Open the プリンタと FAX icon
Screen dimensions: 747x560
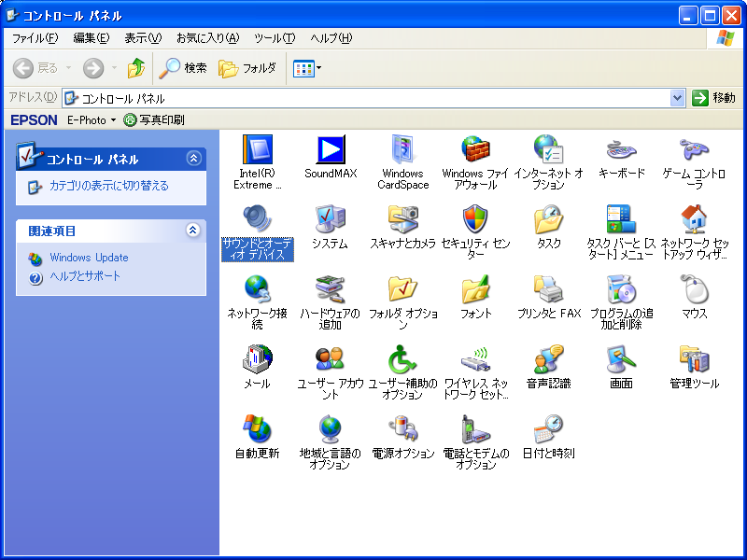click(549, 290)
